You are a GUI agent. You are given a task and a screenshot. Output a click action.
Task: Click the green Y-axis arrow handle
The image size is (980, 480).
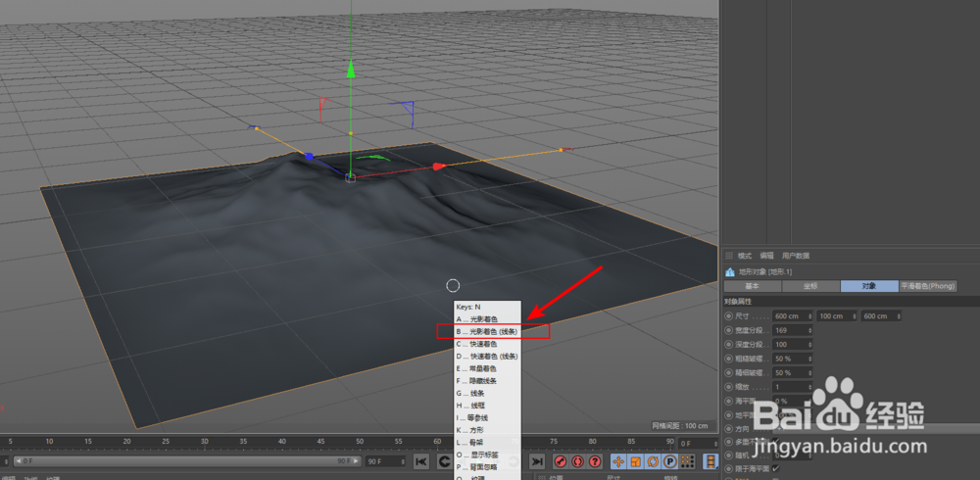coord(351,69)
